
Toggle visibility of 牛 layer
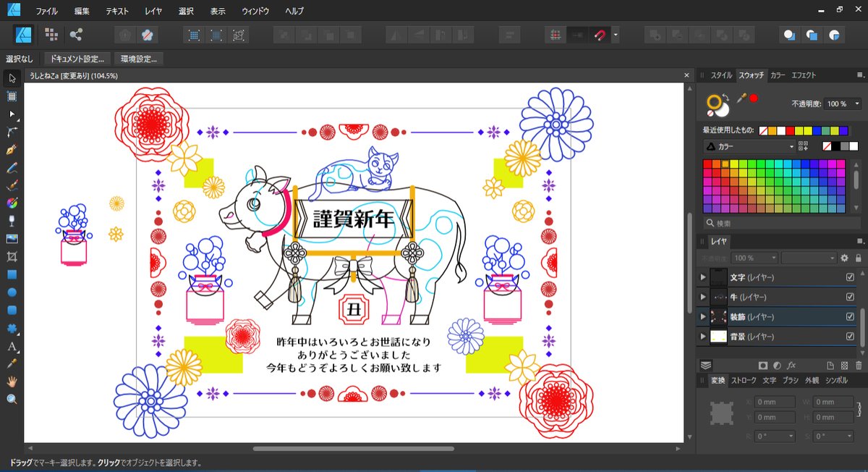click(x=850, y=297)
